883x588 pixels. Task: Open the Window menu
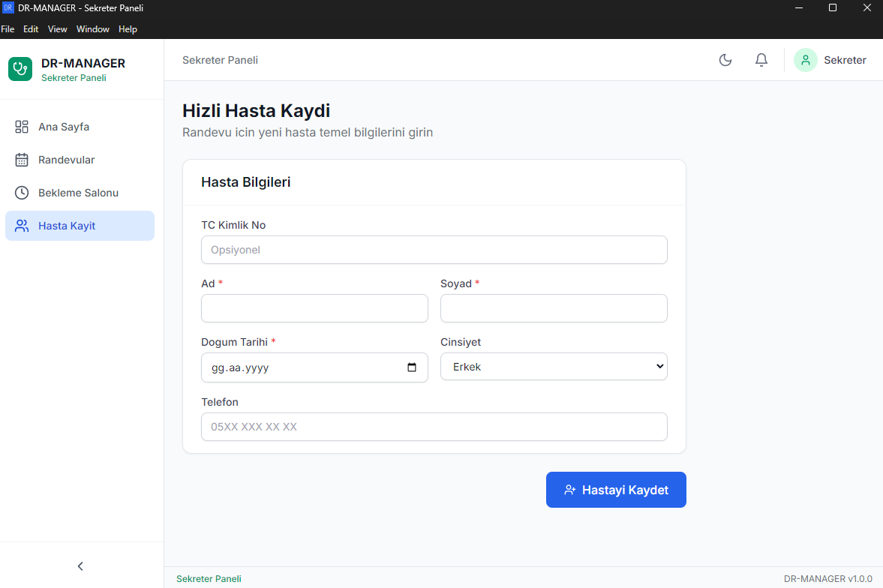click(92, 29)
